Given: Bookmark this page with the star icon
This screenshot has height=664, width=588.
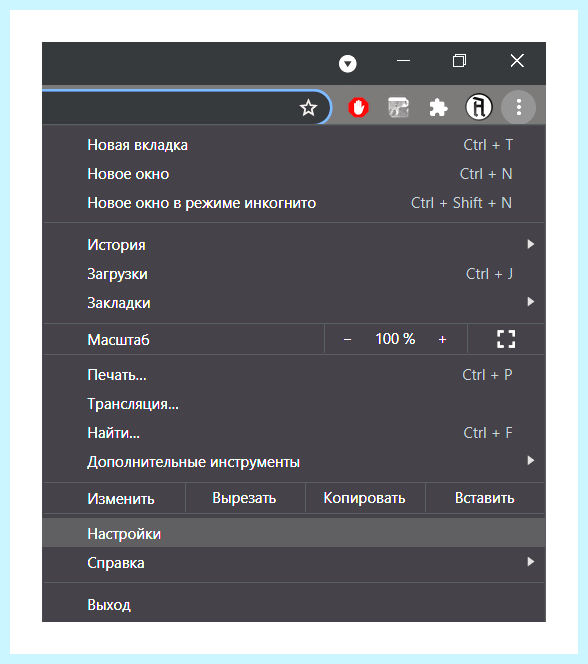Looking at the screenshot, I should [308, 108].
